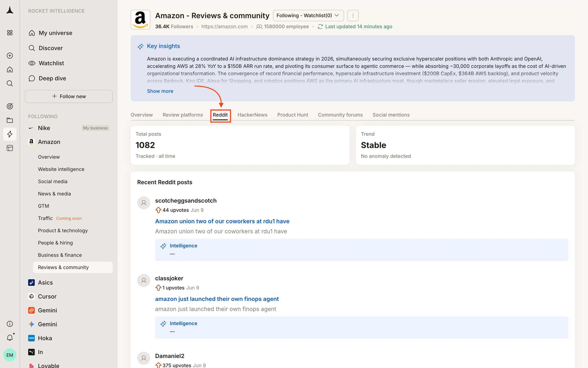Open notifications bell icon
The height and width of the screenshot is (368, 588).
[10, 338]
